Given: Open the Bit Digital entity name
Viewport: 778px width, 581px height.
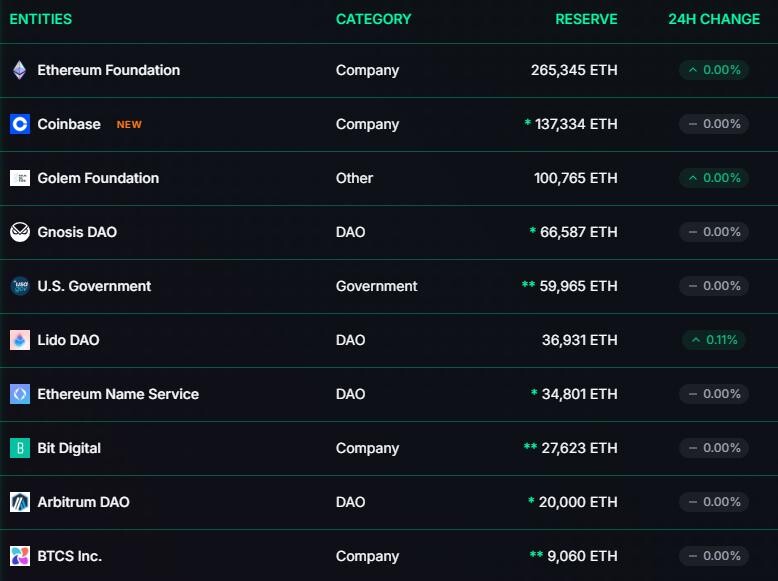Looking at the screenshot, I should click(x=69, y=449).
